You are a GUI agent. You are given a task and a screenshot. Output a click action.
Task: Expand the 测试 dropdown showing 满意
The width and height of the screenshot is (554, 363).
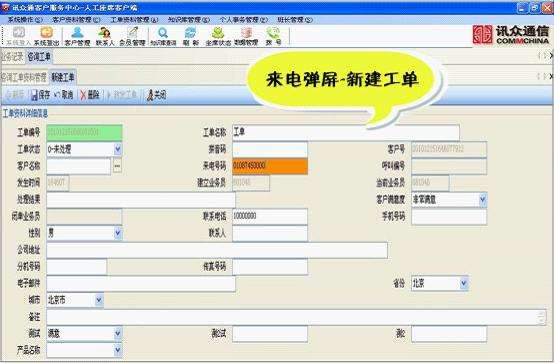[118, 333]
